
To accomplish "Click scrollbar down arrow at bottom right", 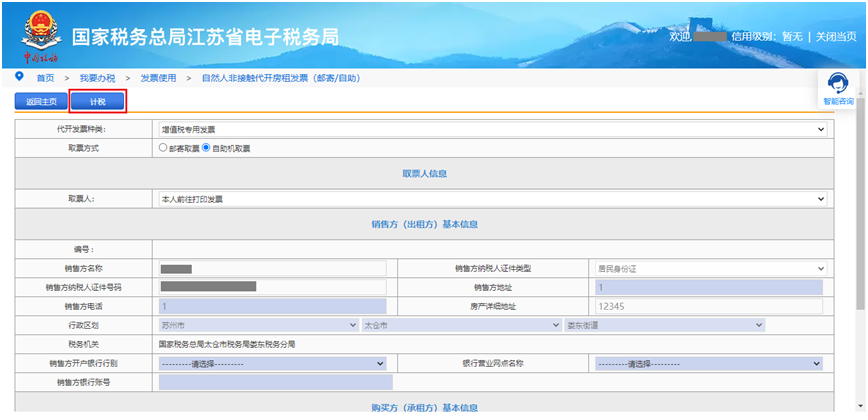I will (x=860, y=407).
